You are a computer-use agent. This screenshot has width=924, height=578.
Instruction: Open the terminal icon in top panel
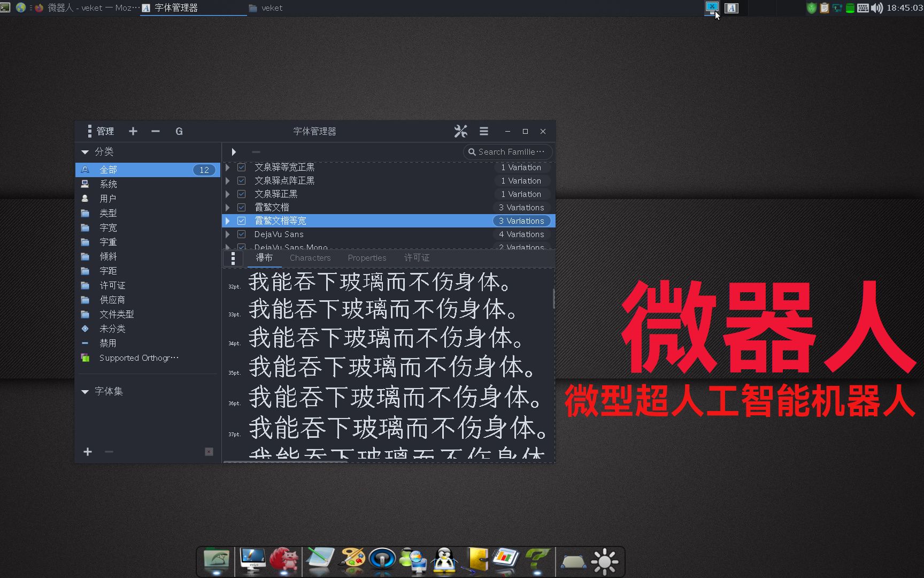pos(5,7)
